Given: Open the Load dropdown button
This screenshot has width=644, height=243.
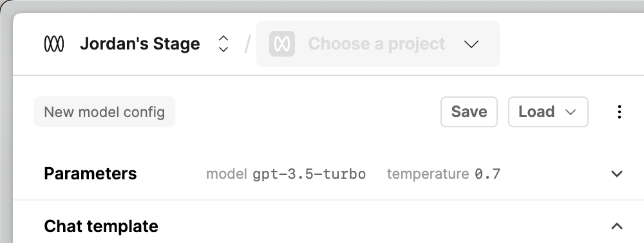Looking at the screenshot, I should coord(548,112).
